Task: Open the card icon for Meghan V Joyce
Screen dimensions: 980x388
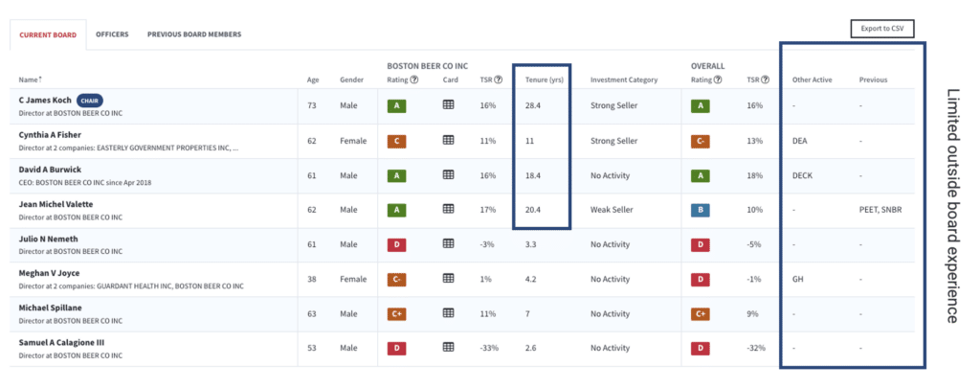Action: pos(448,279)
